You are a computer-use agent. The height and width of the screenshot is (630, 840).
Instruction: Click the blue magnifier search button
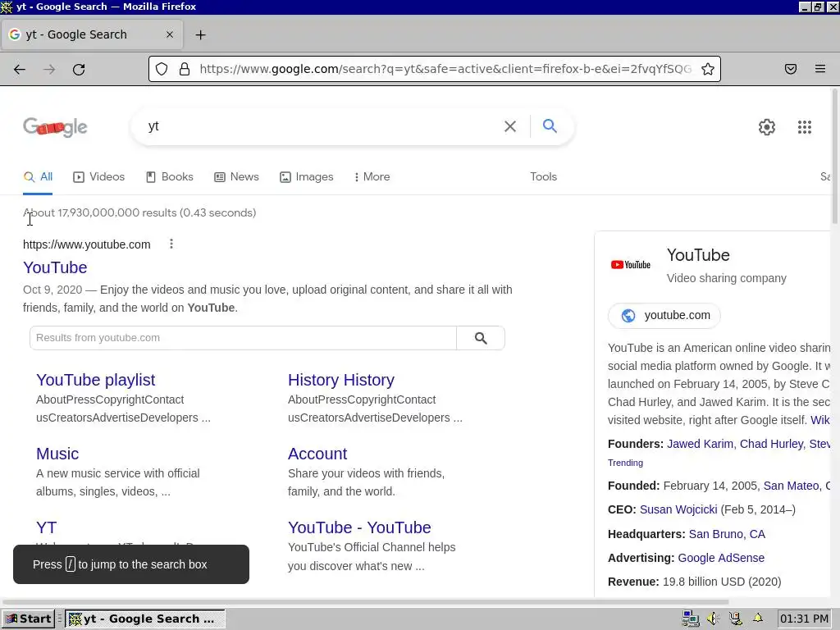pyautogui.click(x=550, y=126)
